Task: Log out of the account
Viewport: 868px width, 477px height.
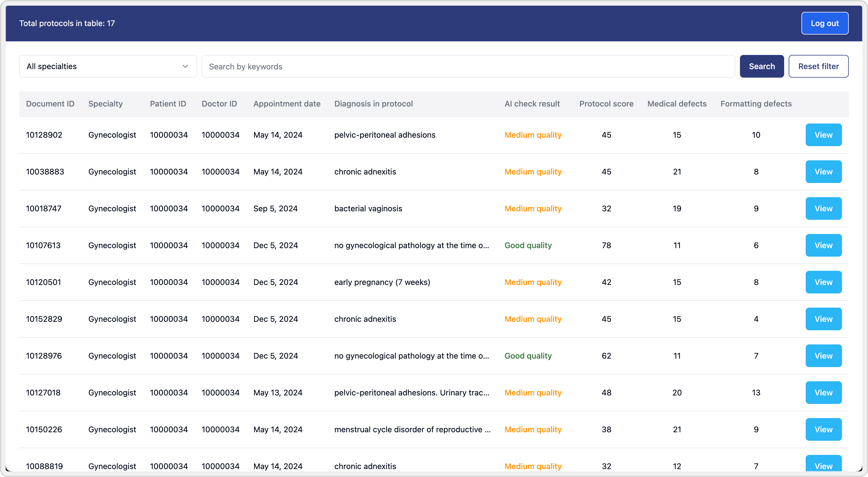Action: 824,23
